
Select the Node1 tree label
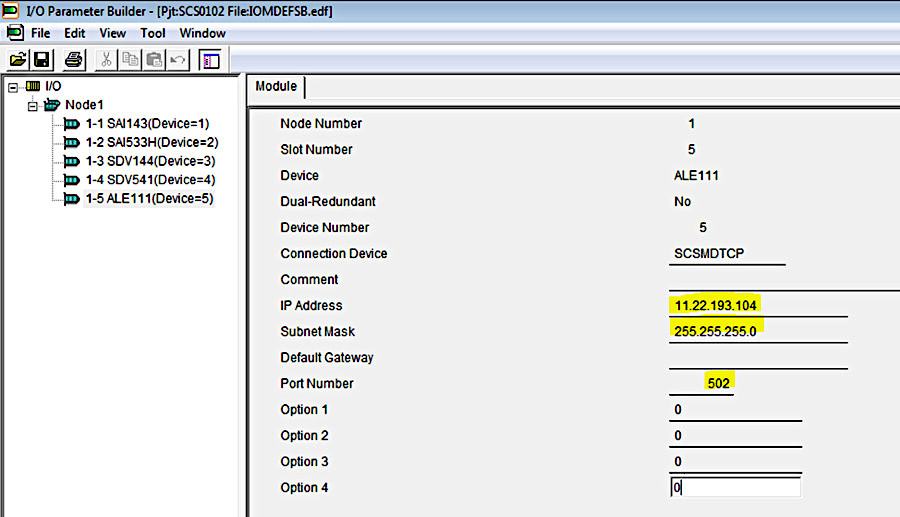(84, 105)
